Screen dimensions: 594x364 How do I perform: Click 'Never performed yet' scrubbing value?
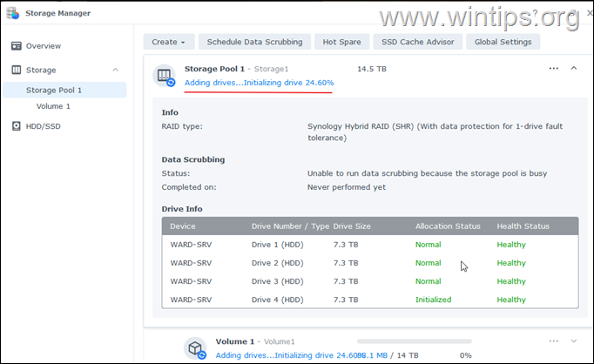(x=347, y=187)
